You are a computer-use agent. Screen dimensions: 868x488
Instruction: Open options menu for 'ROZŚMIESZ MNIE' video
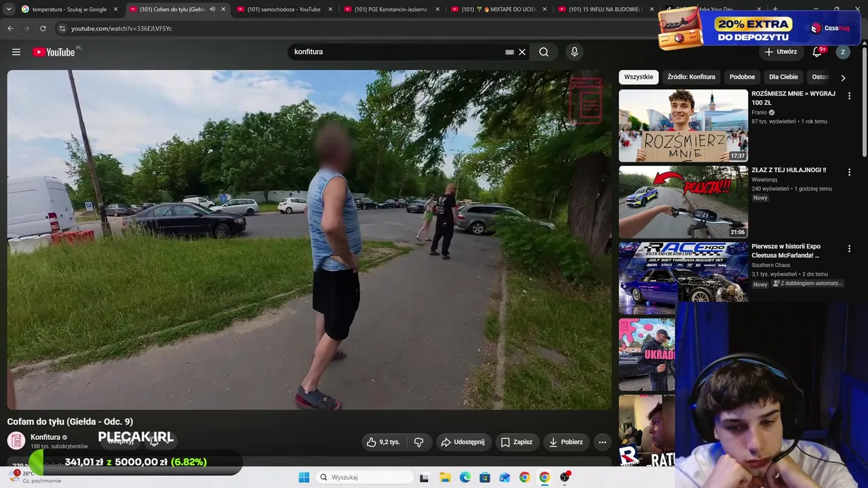[849, 96]
